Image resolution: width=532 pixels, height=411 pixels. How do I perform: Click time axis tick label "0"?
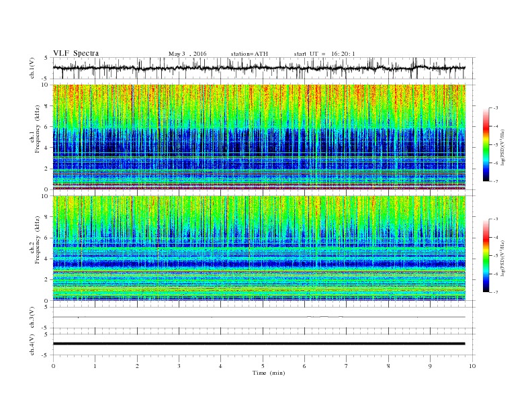53,366
